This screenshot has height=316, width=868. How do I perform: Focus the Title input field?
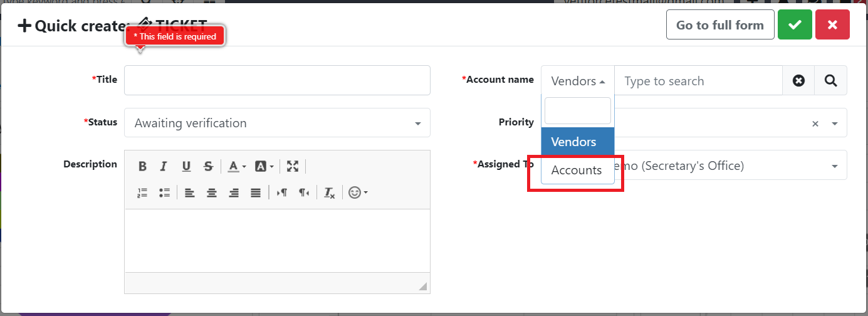(x=277, y=80)
